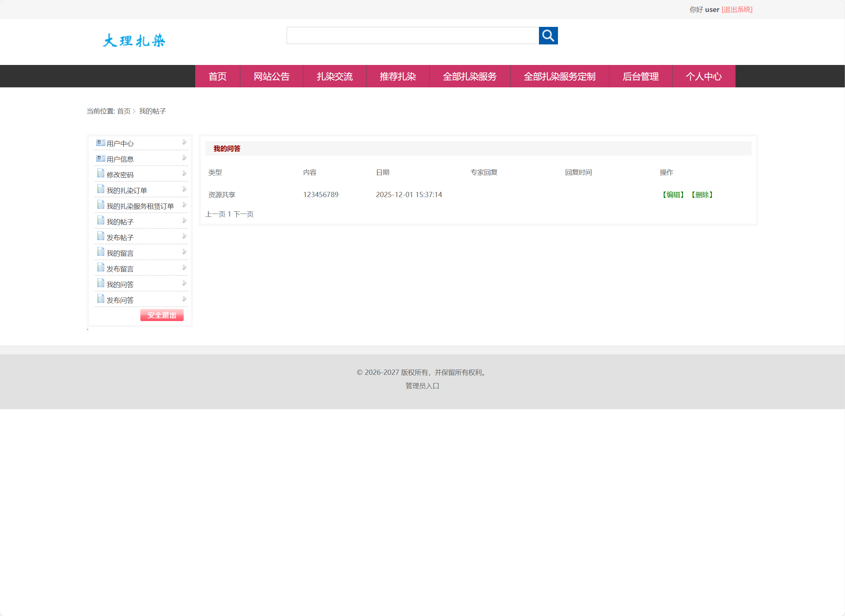The width and height of the screenshot is (845, 616).
Task: Open the 全部扎染服务定制 menu item
Action: (x=559, y=77)
